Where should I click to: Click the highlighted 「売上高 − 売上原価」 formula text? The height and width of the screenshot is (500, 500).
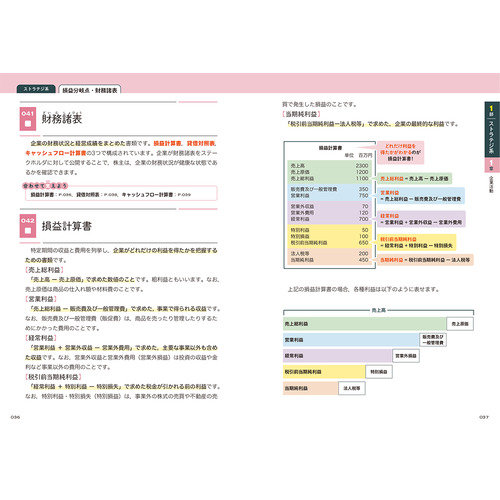(x=58, y=279)
